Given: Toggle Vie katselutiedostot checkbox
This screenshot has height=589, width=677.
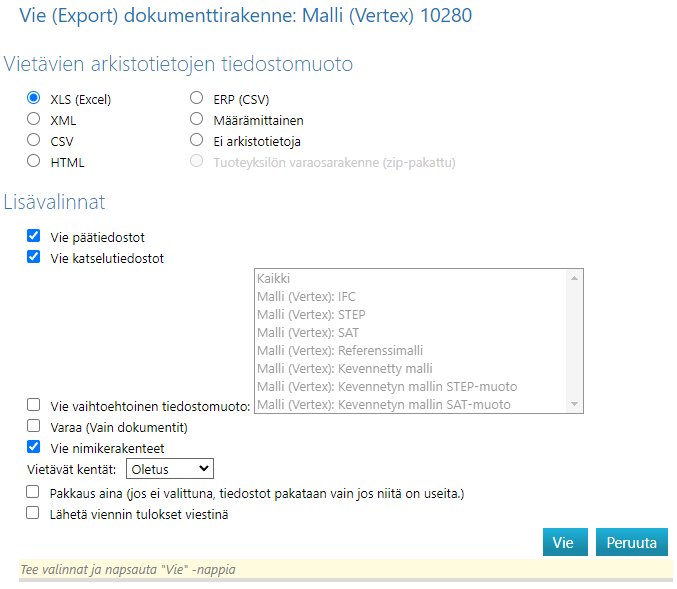Looking at the screenshot, I should (34, 257).
